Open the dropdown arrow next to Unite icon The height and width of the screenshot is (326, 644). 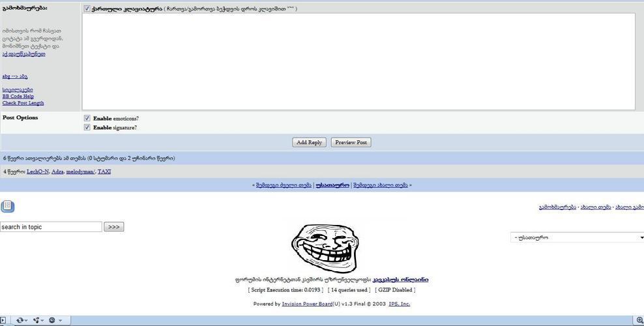tap(43, 320)
